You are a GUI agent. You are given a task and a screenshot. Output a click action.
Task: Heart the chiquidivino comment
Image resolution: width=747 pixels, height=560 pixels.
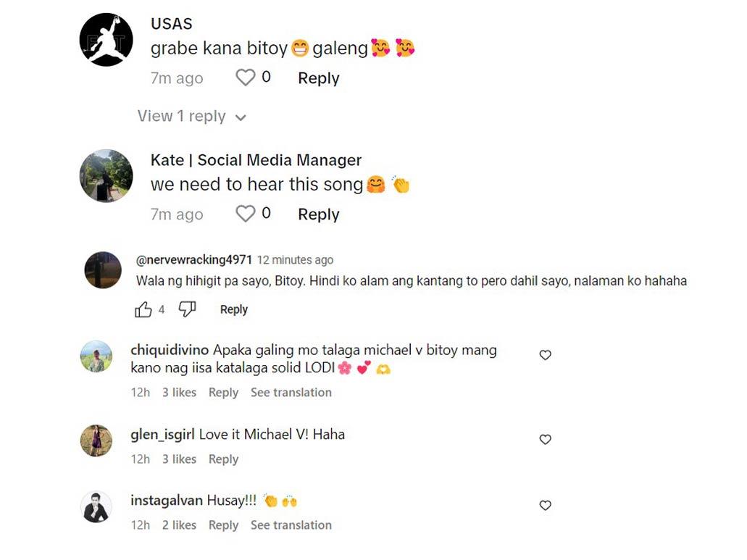point(546,355)
